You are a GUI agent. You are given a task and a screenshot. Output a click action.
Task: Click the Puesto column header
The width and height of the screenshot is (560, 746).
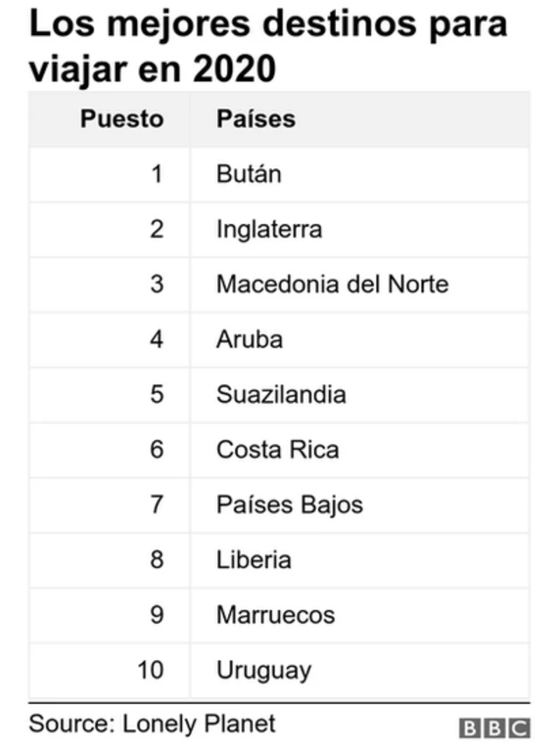point(122,119)
